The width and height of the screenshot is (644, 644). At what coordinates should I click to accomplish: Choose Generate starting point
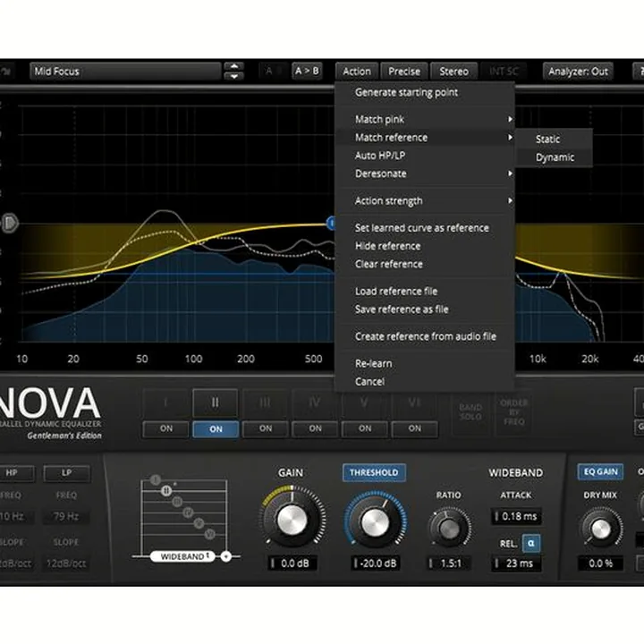(425, 92)
